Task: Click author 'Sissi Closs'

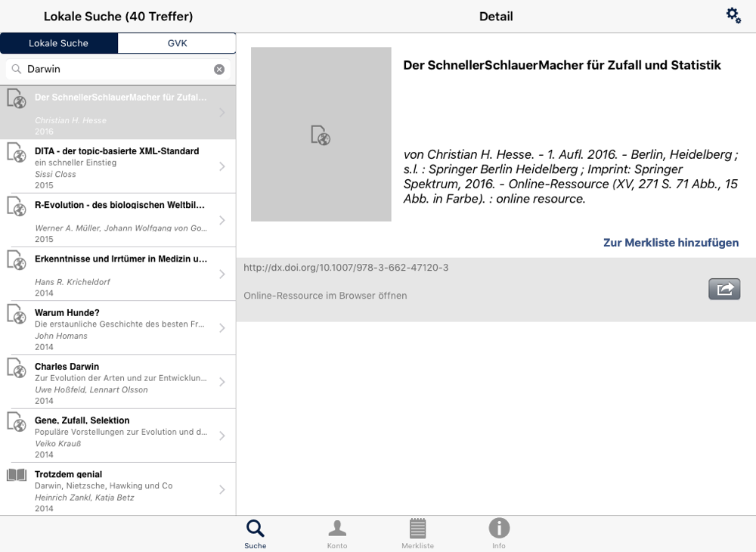Action: (55, 174)
